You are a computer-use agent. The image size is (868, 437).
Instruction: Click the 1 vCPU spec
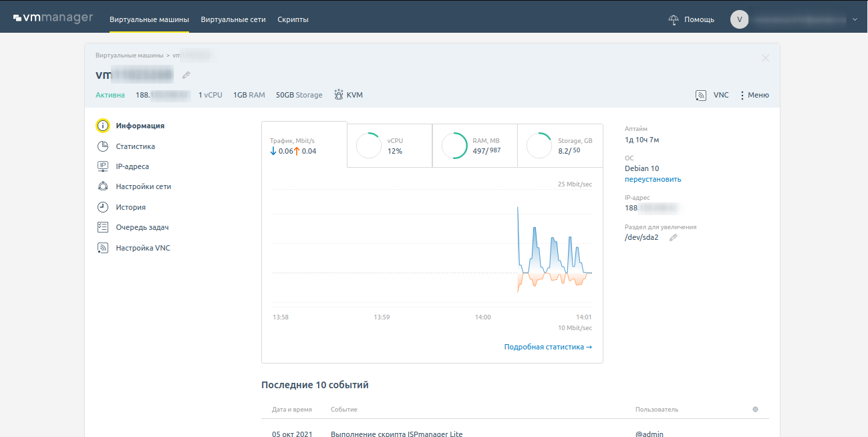210,95
